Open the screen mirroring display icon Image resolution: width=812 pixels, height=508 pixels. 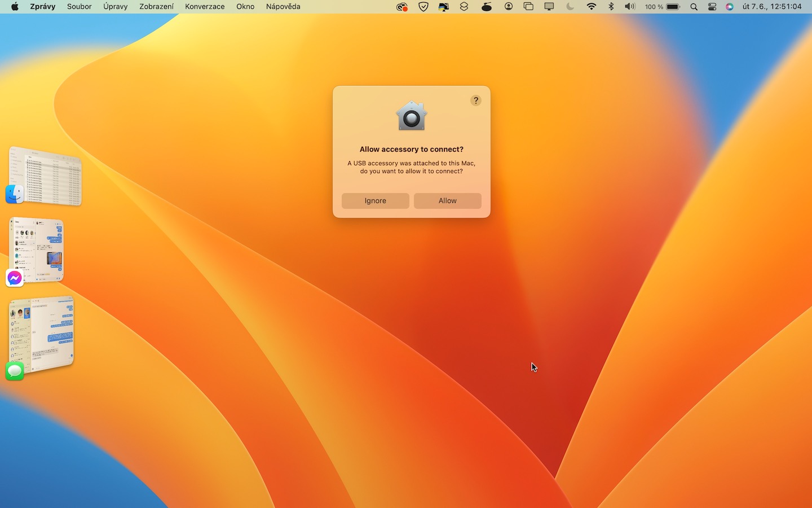549,7
